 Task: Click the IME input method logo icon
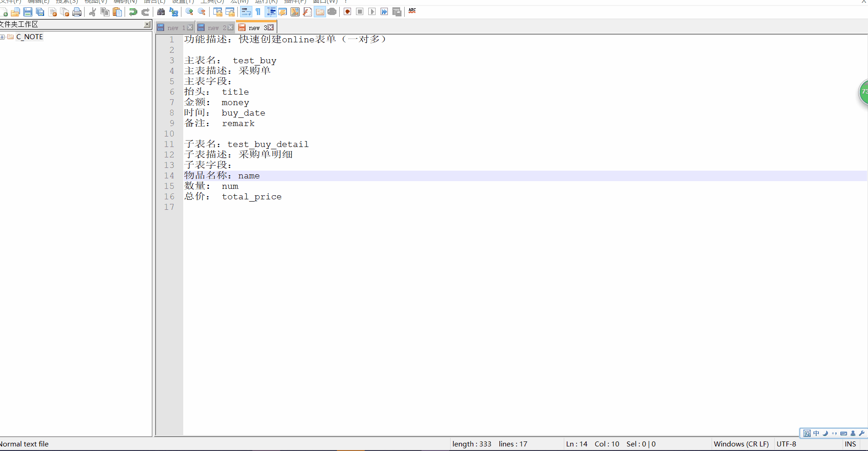click(807, 433)
